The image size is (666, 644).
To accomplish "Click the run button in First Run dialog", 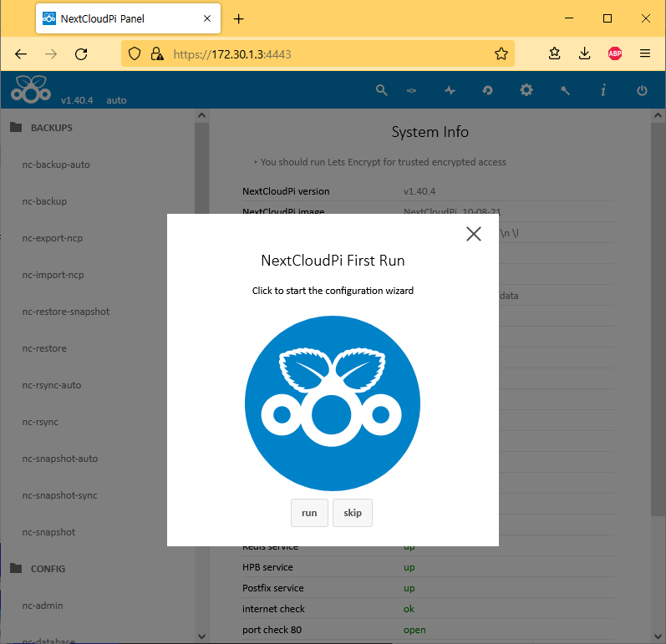I will tap(309, 513).
